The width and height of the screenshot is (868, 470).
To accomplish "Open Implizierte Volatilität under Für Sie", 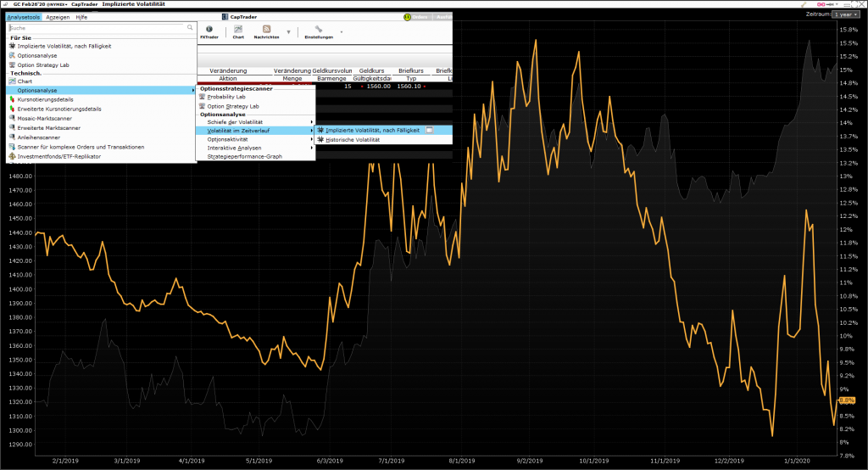I will (x=64, y=46).
